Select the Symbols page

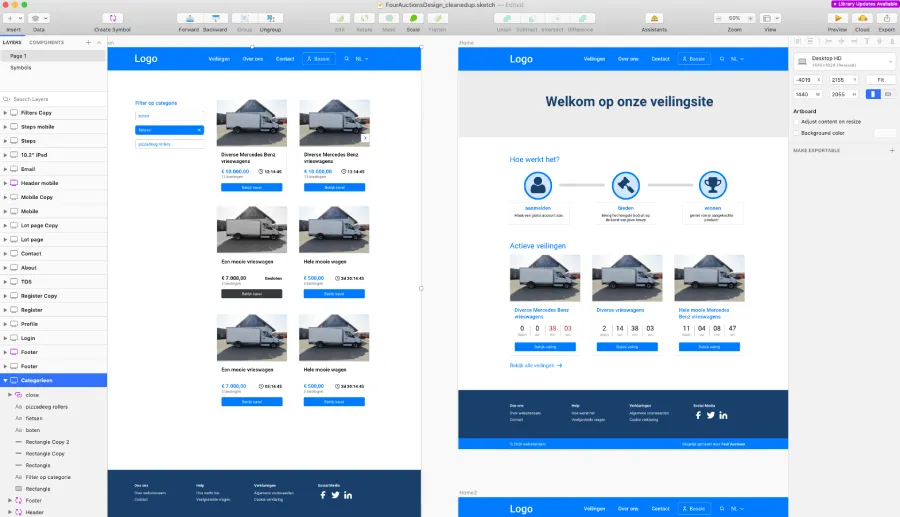tap(53, 68)
